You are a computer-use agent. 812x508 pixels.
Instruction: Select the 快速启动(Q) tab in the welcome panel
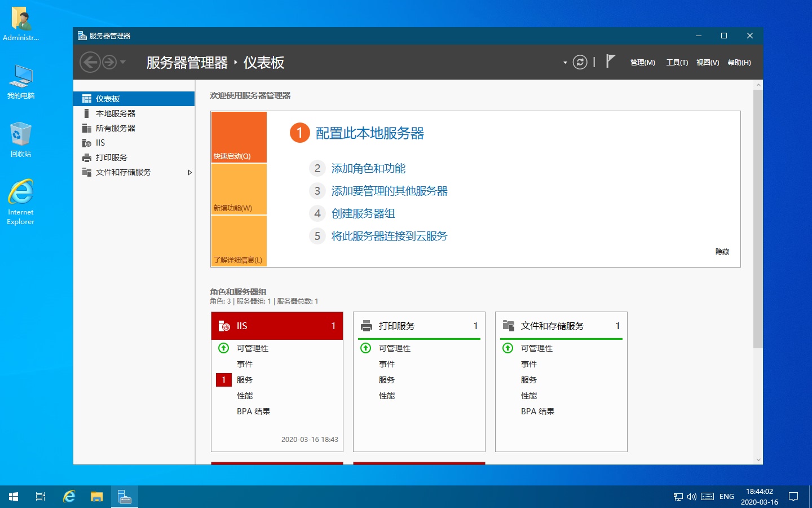(239, 137)
